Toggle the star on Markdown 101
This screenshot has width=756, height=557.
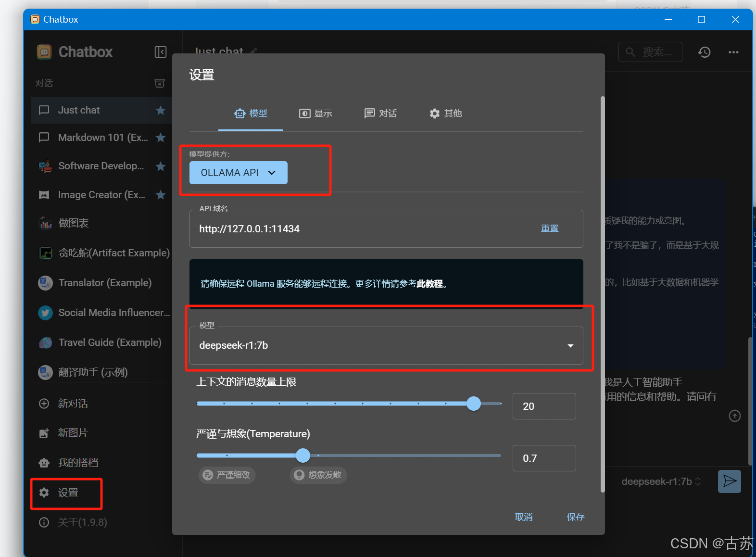(x=161, y=138)
